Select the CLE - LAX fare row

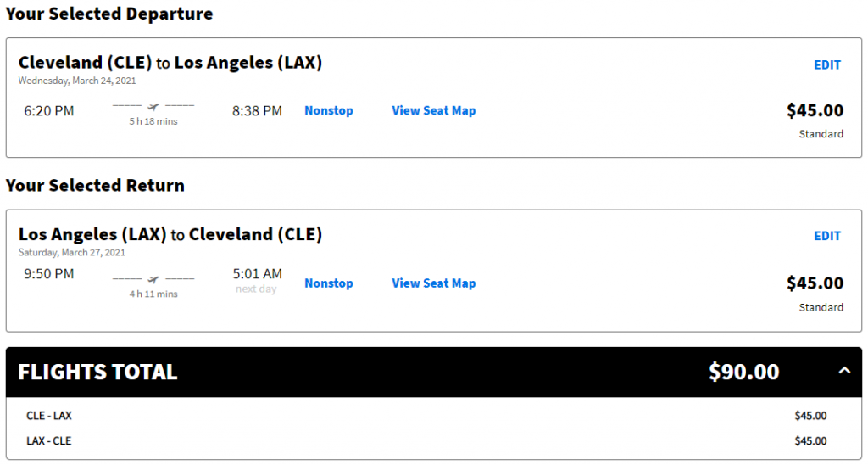click(x=434, y=416)
